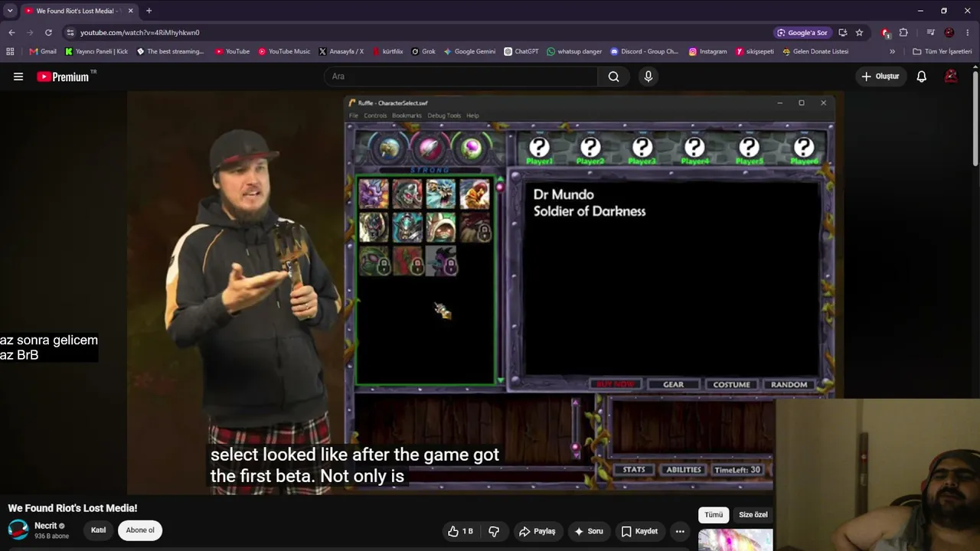Go back to the previous page
Viewport: 980px width, 551px height.
coord(11,33)
